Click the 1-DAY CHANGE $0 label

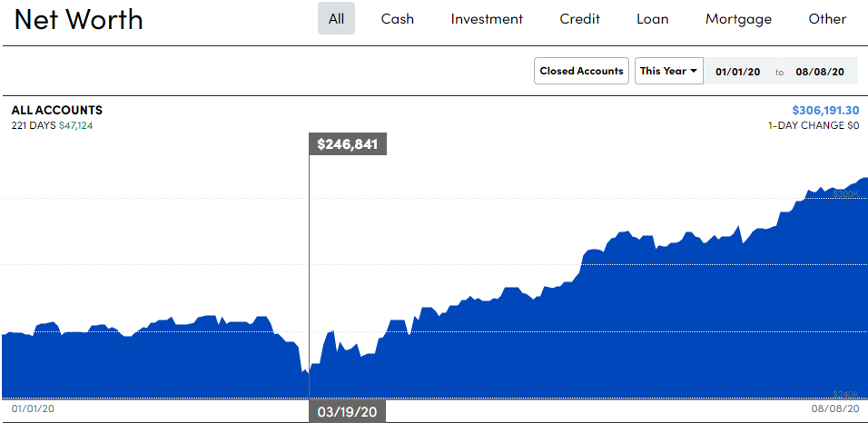coord(813,125)
